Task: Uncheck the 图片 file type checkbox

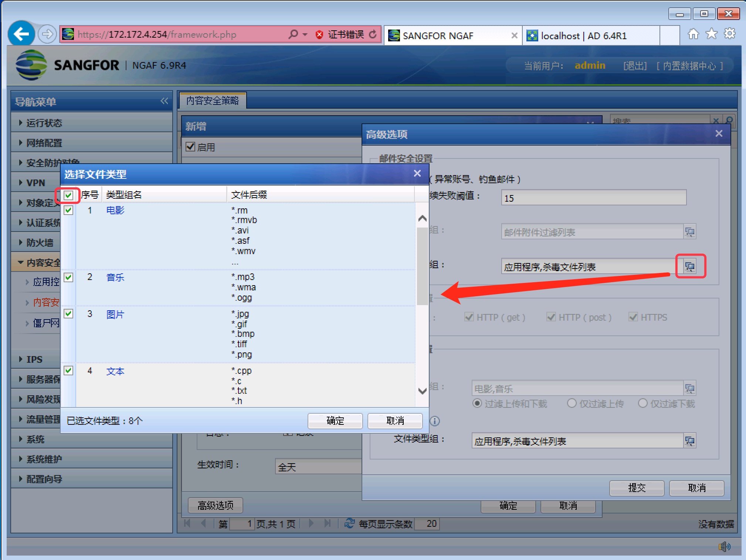Action: 68,314
